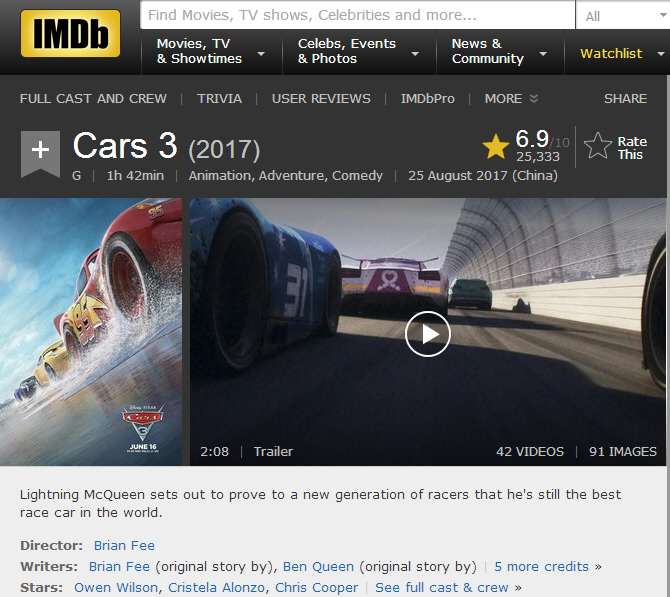Click the yellow rating star icon
Viewport: 670px width, 597px height.
[496, 148]
